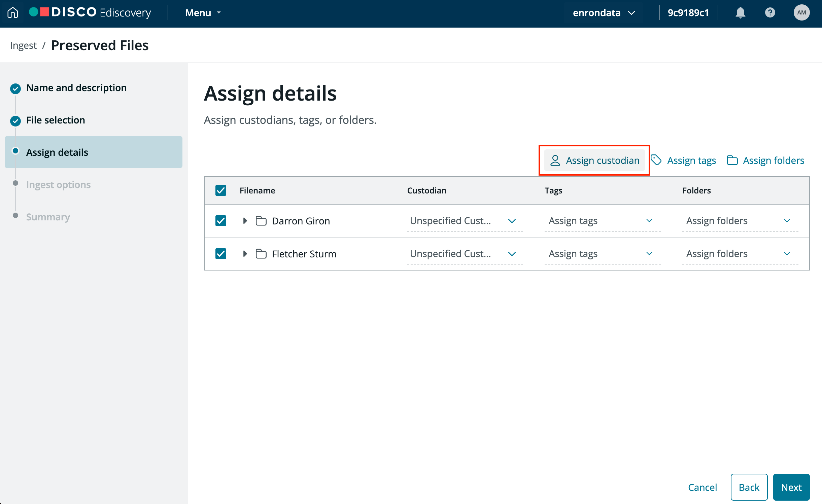This screenshot has width=822, height=504.
Task: Go to File selection step
Action: click(56, 120)
